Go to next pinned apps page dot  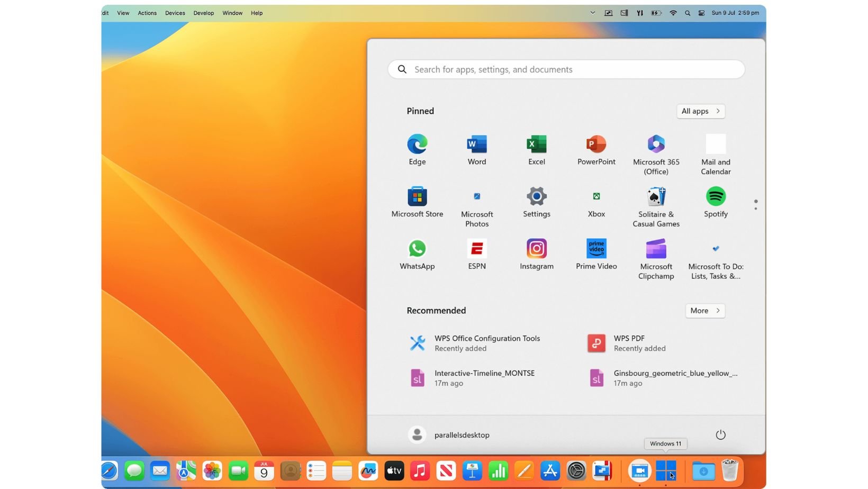(x=756, y=209)
